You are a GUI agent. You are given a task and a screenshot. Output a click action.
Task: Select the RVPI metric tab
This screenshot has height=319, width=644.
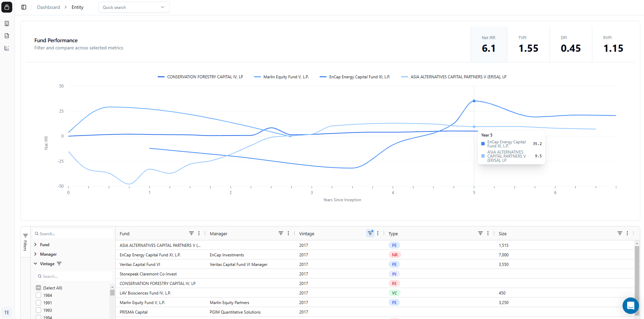613,44
